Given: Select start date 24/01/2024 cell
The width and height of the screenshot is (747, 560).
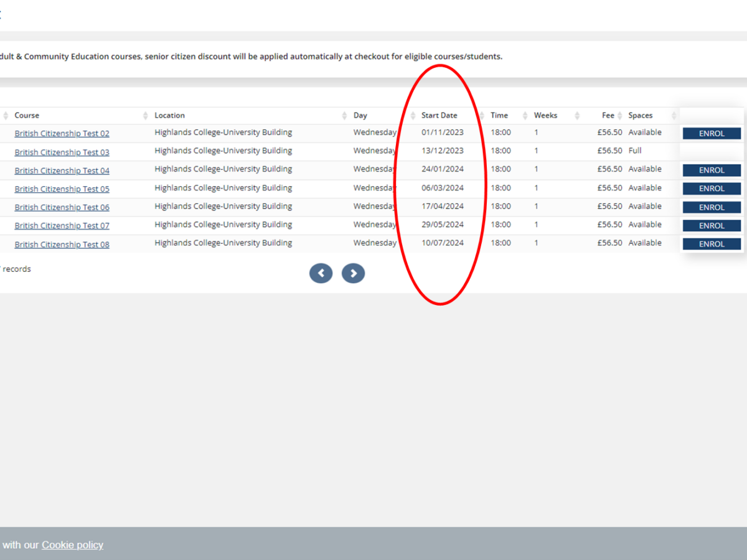Looking at the screenshot, I should pyautogui.click(x=443, y=169).
